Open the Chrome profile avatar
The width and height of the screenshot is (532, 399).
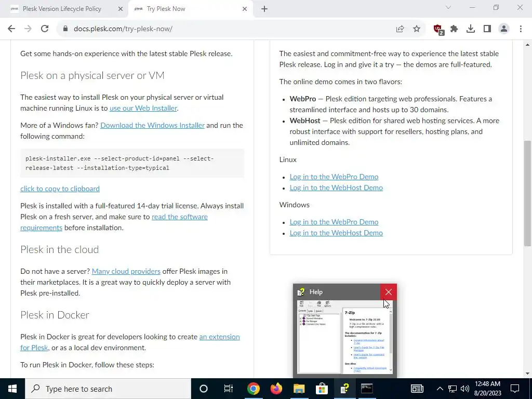click(x=504, y=29)
